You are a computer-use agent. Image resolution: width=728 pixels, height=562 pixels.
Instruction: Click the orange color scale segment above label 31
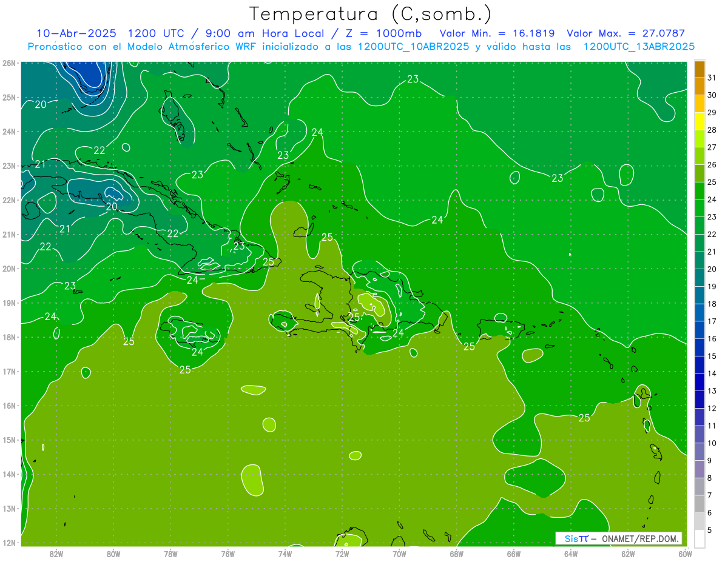pos(699,69)
